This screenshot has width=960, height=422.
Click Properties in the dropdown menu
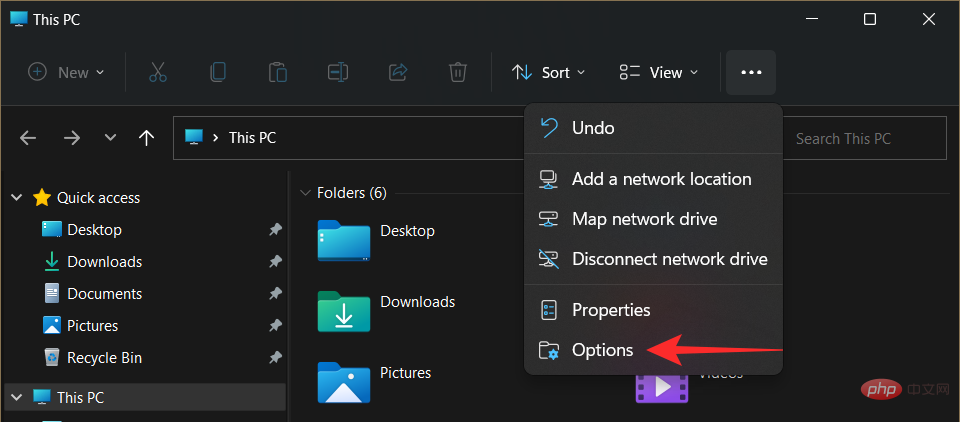click(x=611, y=310)
